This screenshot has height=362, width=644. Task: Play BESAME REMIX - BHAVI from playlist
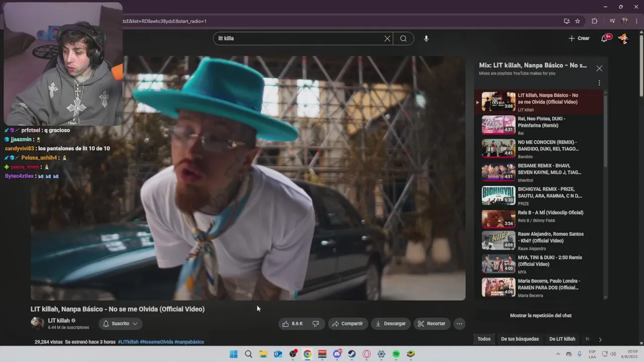coord(538,172)
